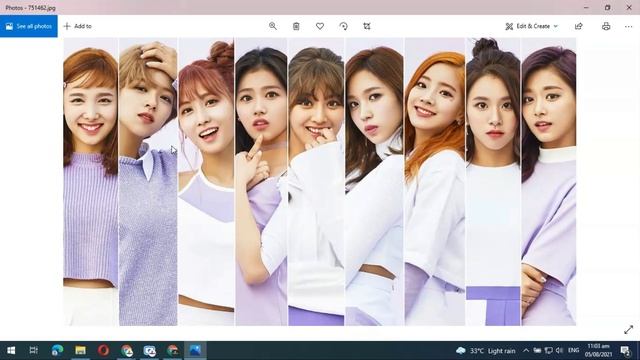The image size is (640, 360).
Task: Launch Opera browser from taskbar
Action: [103, 350]
